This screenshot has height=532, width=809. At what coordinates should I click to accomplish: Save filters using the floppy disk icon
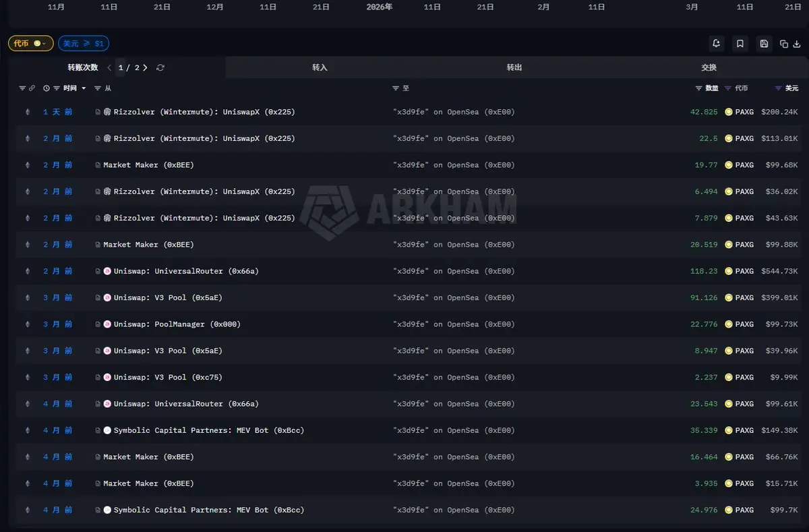point(764,44)
